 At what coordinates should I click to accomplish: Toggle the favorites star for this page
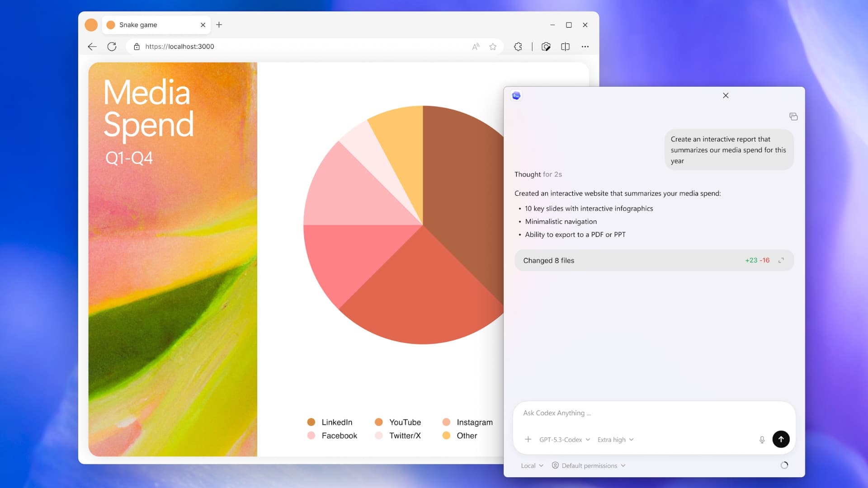pyautogui.click(x=493, y=47)
